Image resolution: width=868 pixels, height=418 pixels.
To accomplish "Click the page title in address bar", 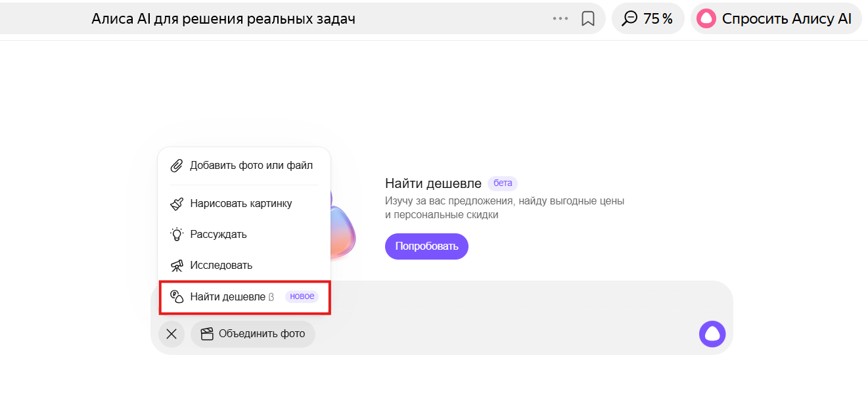I will [223, 18].
